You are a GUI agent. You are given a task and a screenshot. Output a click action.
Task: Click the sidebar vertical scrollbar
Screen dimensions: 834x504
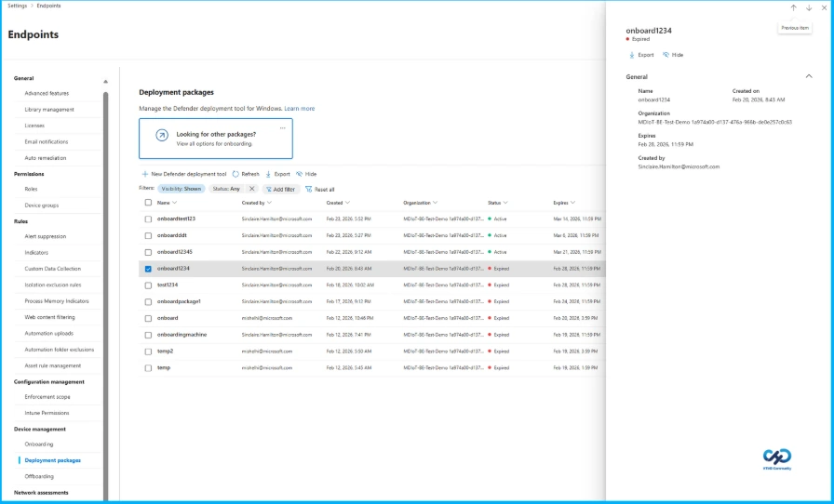click(x=105, y=295)
